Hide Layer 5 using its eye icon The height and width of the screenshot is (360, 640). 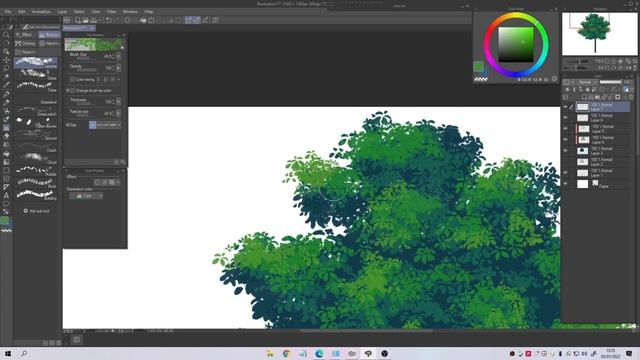pos(565,129)
